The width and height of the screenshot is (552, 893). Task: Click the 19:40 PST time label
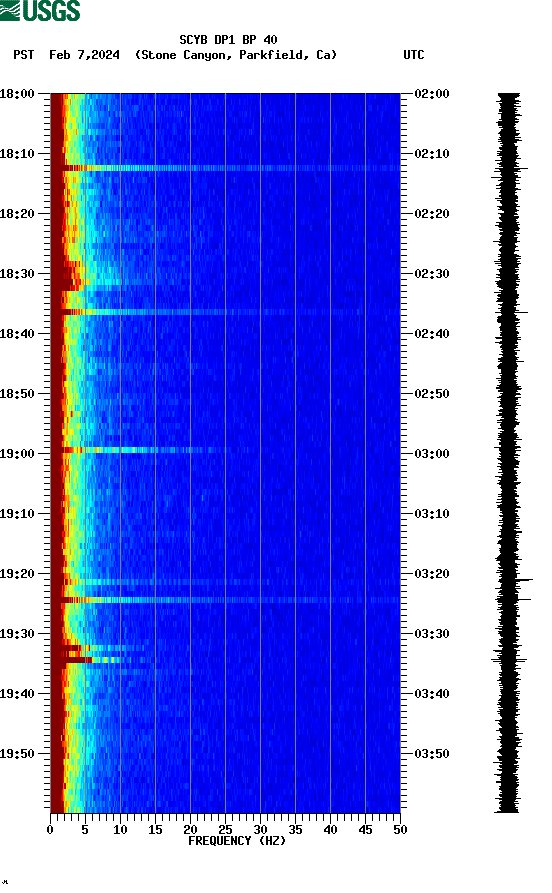tap(17, 694)
